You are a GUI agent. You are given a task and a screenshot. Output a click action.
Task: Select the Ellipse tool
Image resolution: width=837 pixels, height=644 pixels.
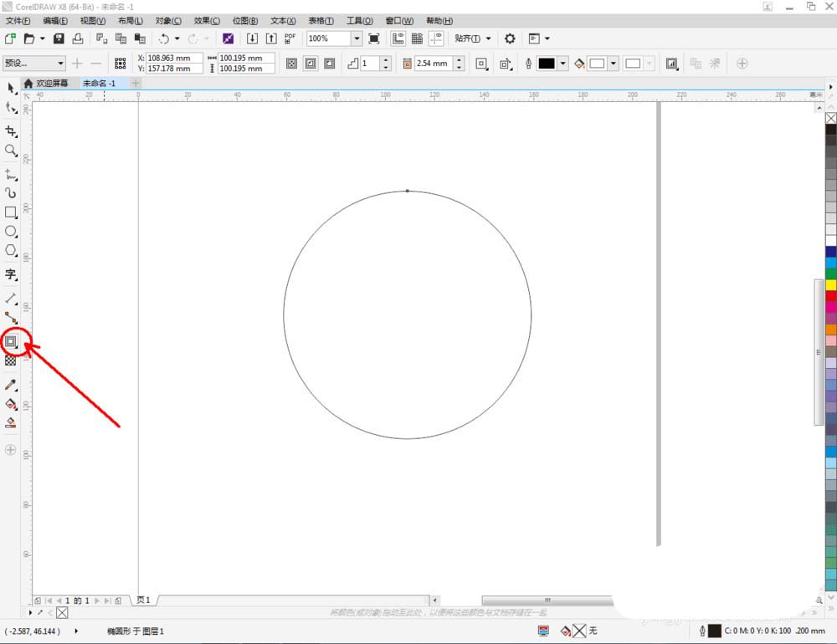[11, 232]
